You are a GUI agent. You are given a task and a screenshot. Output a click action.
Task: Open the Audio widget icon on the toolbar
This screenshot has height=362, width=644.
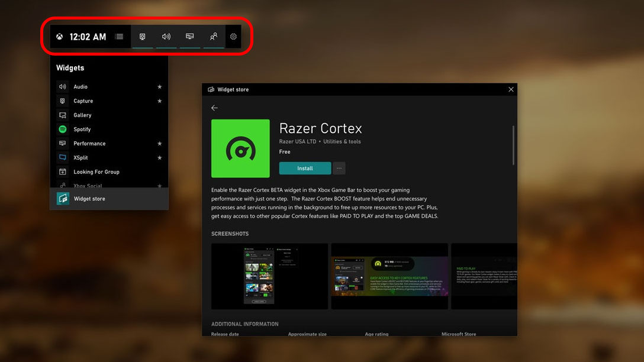point(166,36)
